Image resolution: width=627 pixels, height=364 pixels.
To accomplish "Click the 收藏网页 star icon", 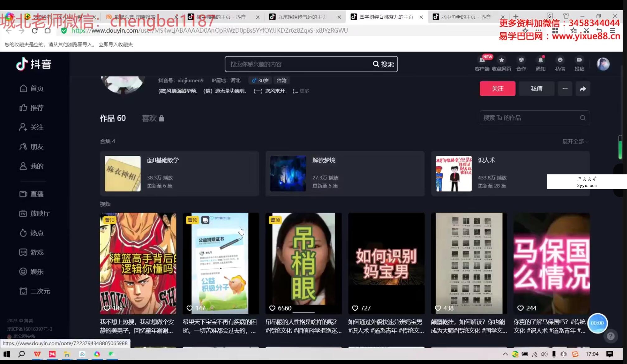I will coord(502,63).
